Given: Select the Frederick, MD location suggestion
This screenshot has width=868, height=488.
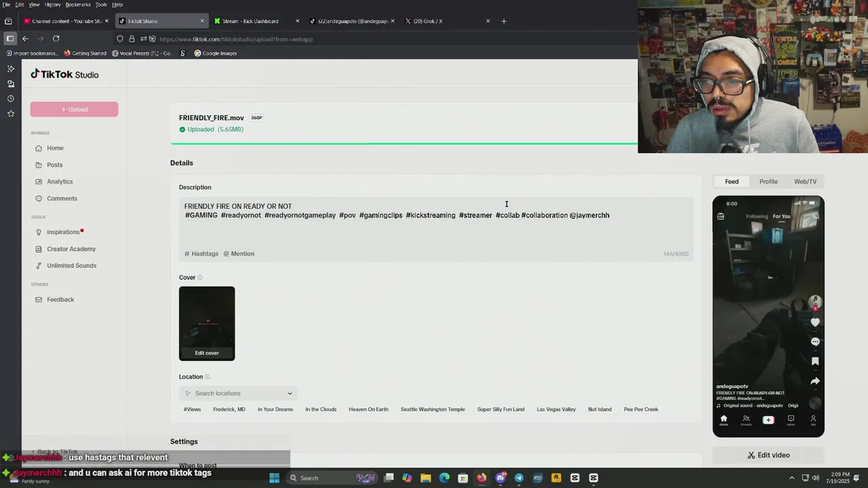Looking at the screenshot, I should 229,409.
